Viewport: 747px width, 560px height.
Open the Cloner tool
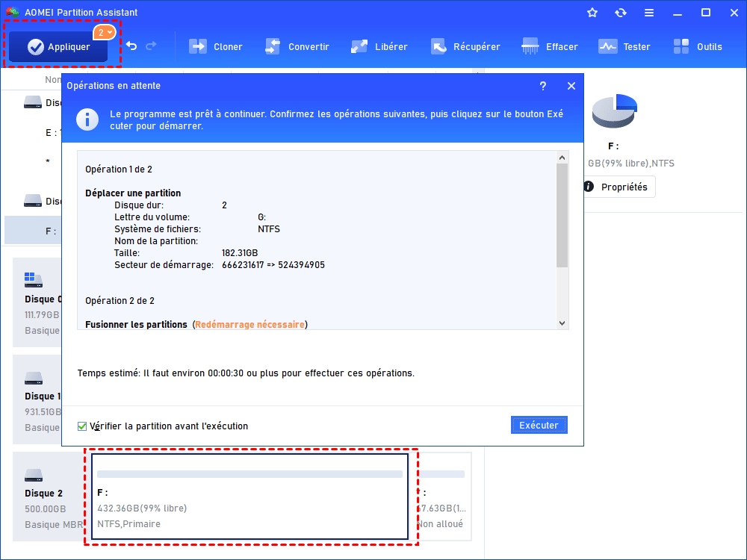215,46
